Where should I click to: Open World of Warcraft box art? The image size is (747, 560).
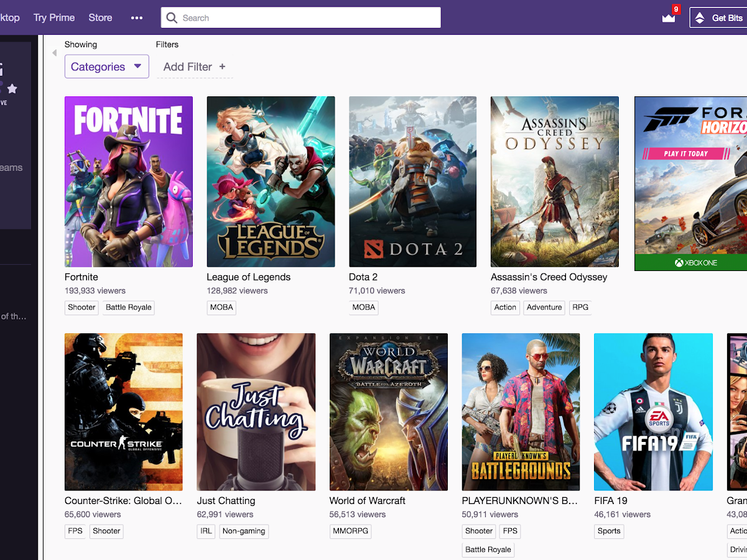pos(389,412)
